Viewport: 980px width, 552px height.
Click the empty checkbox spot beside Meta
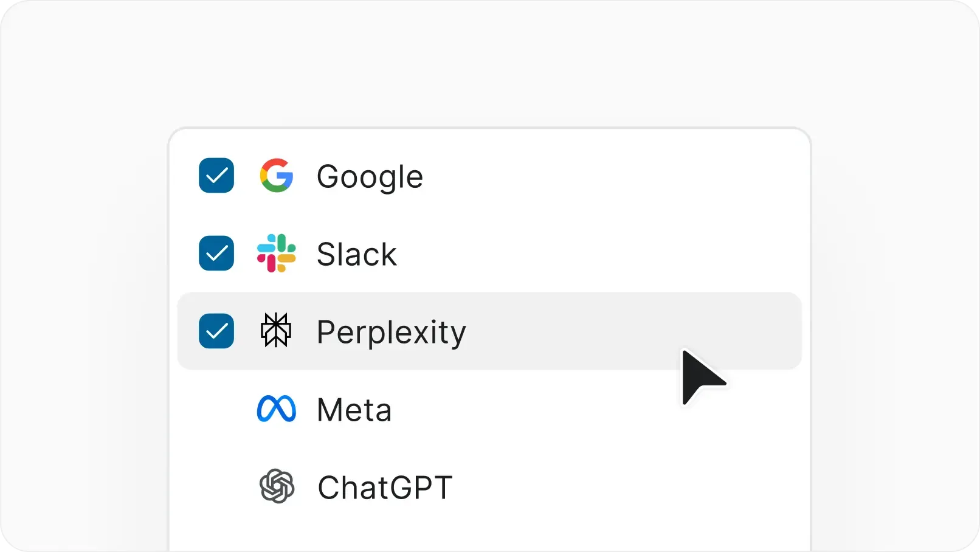[x=216, y=409]
